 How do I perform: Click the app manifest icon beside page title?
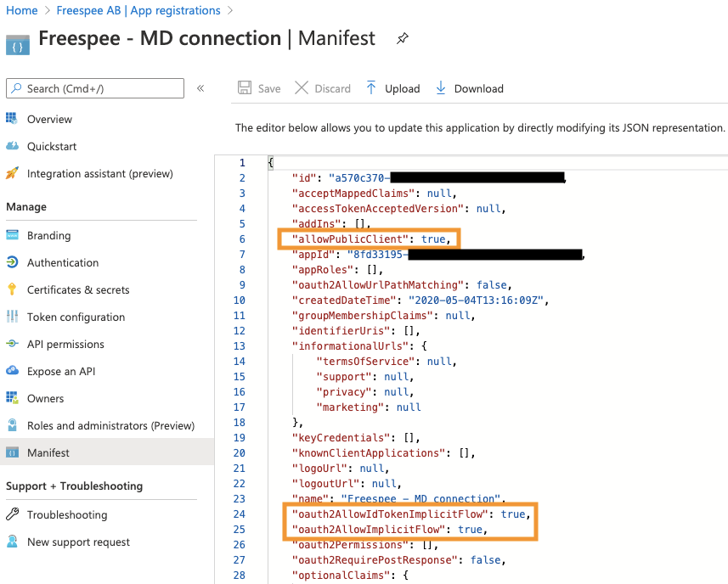point(18,45)
